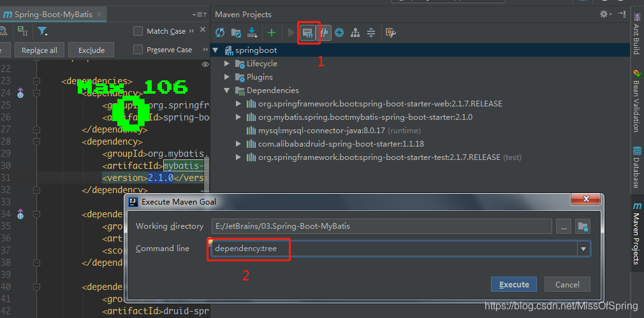Close the Spring-Boot-MyBatis editor tab
Image resolution: width=644 pixels, height=318 pixels.
point(99,15)
